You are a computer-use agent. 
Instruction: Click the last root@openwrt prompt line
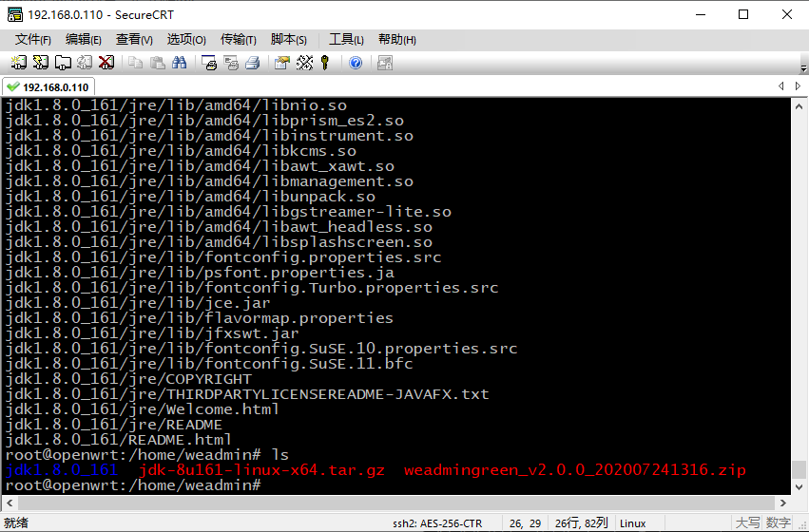tap(133, 485)
